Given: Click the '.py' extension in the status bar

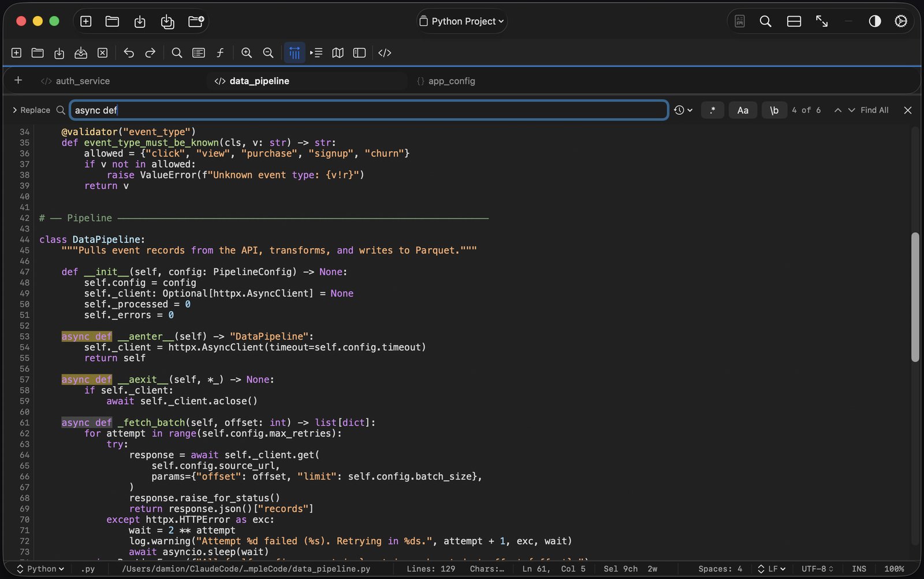Looking at the screenshot, I should click(88, 569).
